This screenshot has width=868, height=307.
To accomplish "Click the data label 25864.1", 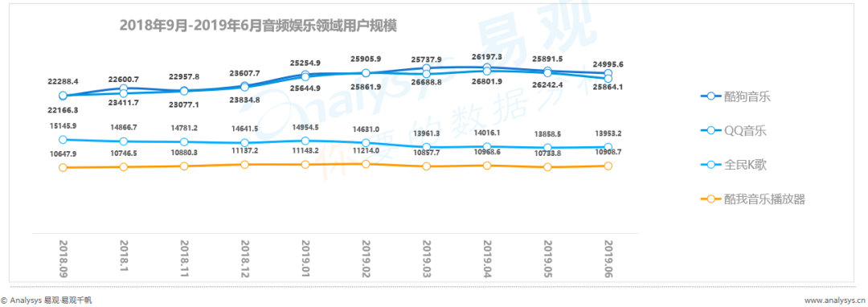I will pyautogui.click(x=608, y=87).
